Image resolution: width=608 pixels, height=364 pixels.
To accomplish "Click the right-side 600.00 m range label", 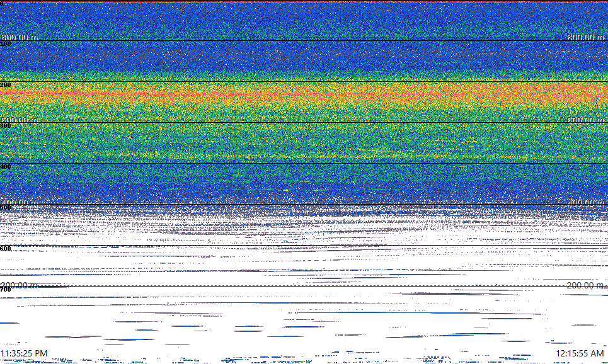I will (586, 120).
